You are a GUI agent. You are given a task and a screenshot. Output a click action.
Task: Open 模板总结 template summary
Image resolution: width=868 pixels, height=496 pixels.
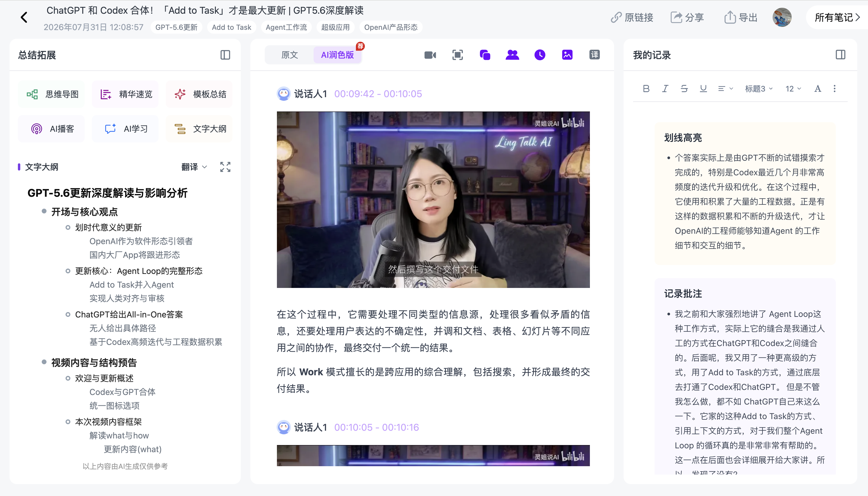click(199, 94)
